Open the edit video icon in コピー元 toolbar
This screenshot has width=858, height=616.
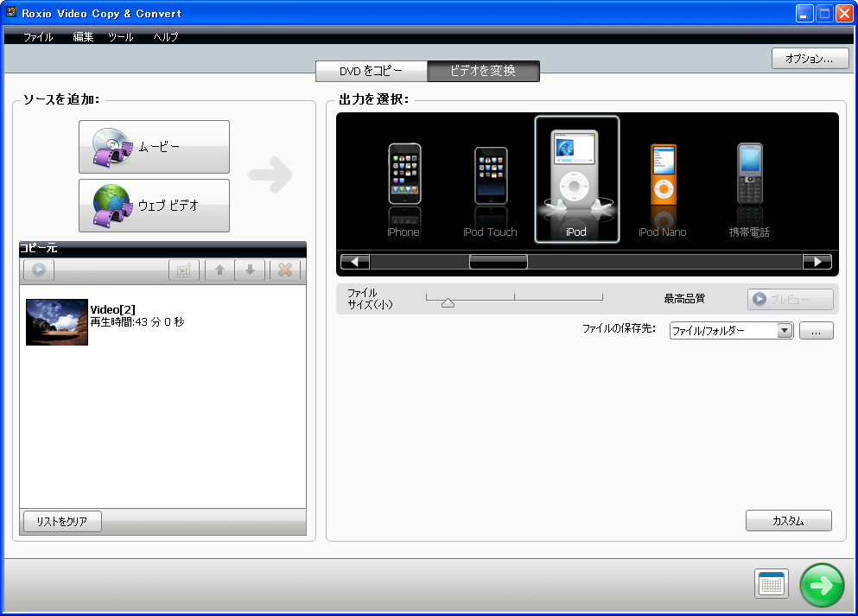coord(184,270)
